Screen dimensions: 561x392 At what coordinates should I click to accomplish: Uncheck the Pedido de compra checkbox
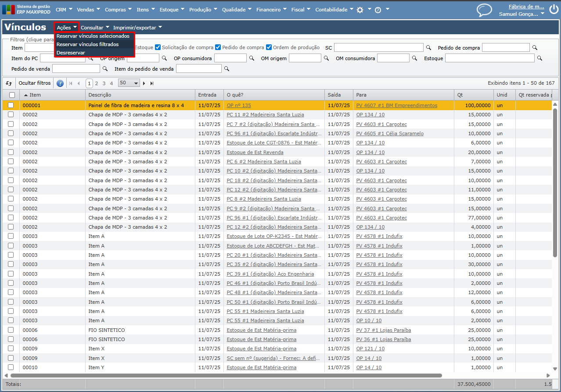pos(218,47)
